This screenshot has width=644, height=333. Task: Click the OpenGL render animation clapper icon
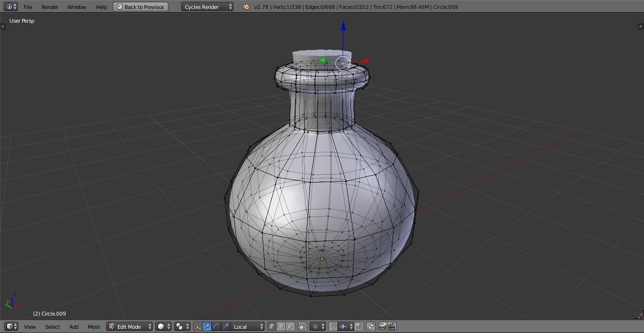(x=392, y=326)
